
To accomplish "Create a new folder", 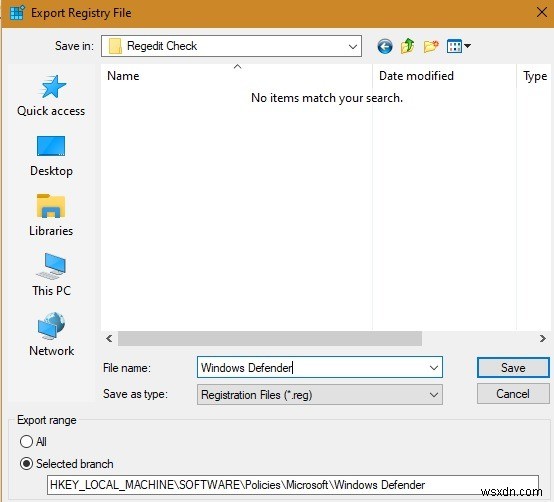I will pyautogui.click(x=431, y=46).
